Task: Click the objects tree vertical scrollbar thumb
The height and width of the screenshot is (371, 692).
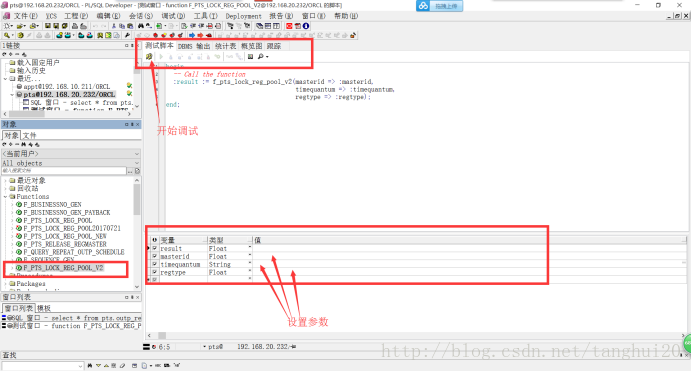Action: coord(137,199)
